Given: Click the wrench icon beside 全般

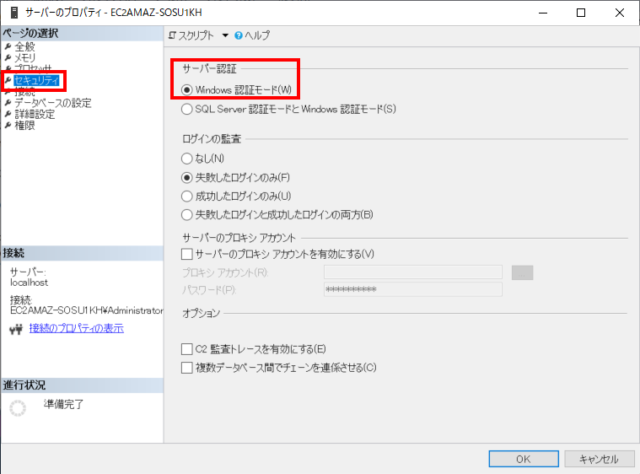Looking at the screenshot, I should [x=8, y=46].
